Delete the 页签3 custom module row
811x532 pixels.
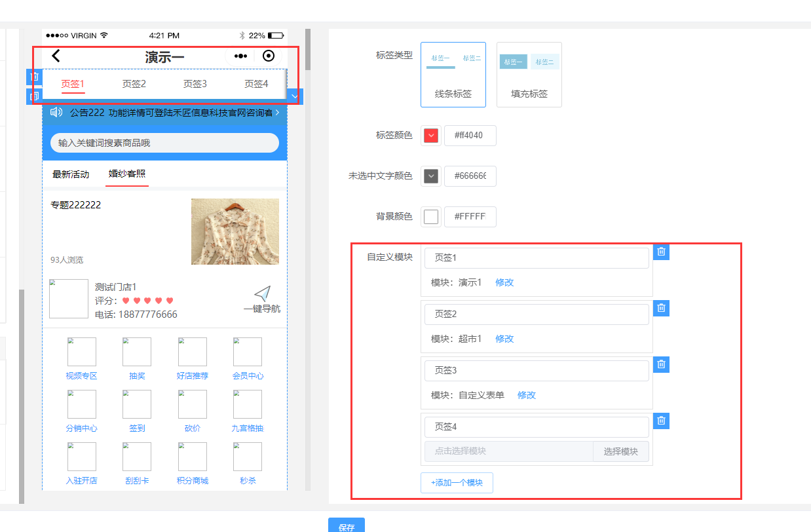661,364
